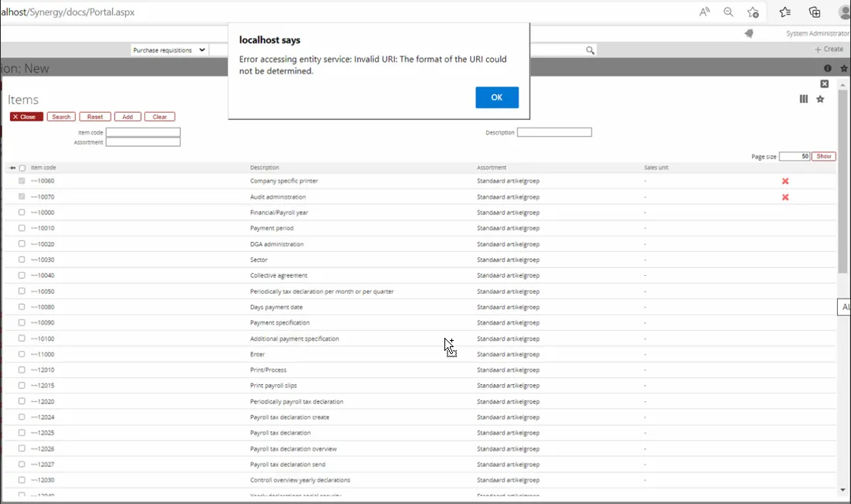The height and width of the screenshot is (504, 851).
Task: Delete item 10070 using red X
Action: click(x=785, y=197)
